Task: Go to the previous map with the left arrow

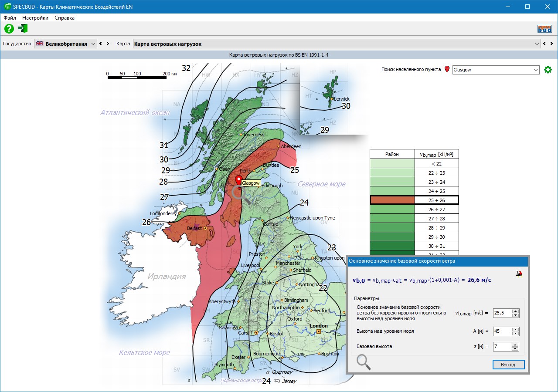Action: pyautogui.click(x=544, y=44)
